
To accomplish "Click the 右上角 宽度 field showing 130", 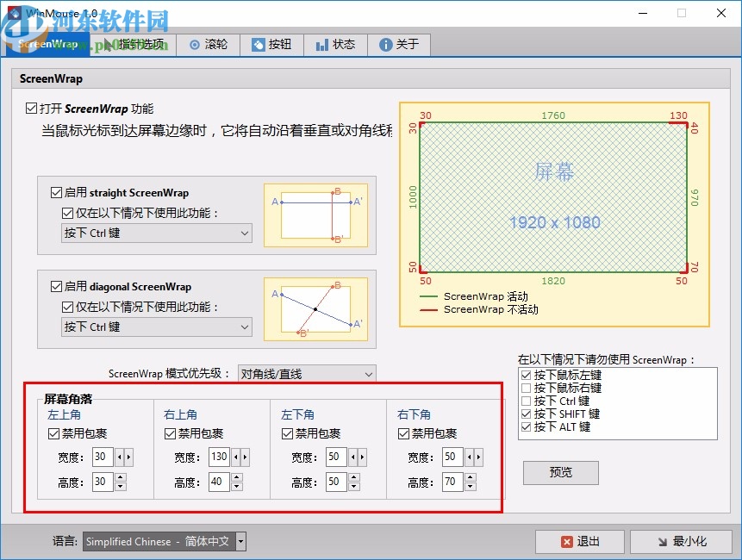I will point(219,457).
